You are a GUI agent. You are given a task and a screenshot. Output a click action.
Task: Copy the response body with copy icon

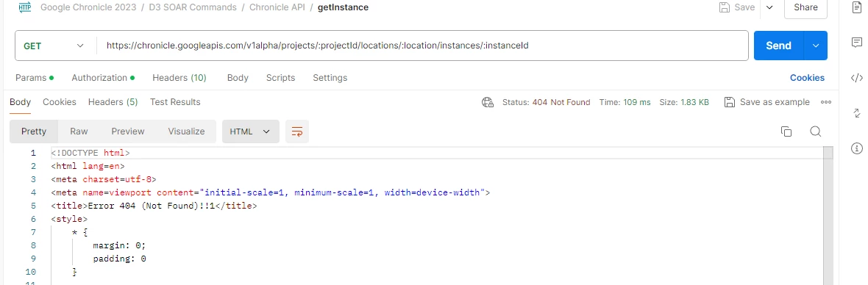click(x=786, y=131)
